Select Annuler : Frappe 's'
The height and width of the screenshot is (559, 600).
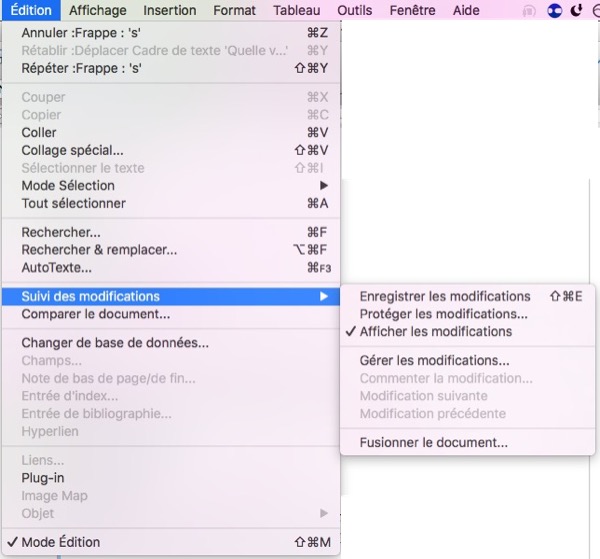point(81,33)
